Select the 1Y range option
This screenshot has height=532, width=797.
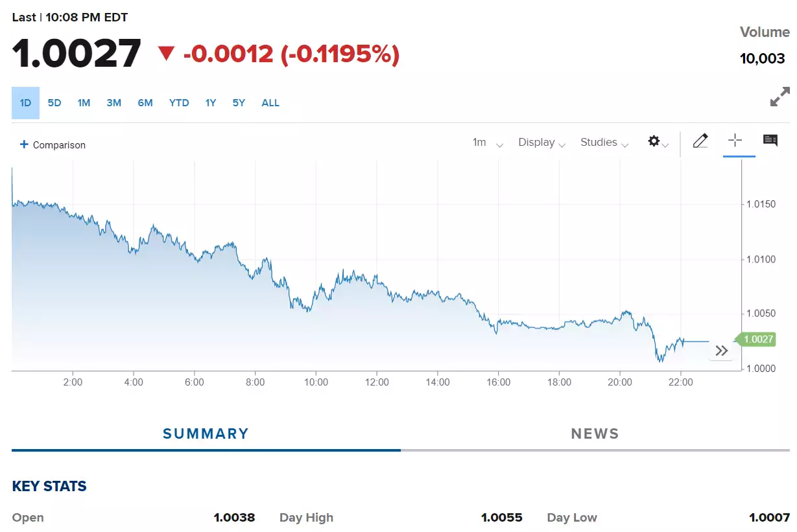211,103
